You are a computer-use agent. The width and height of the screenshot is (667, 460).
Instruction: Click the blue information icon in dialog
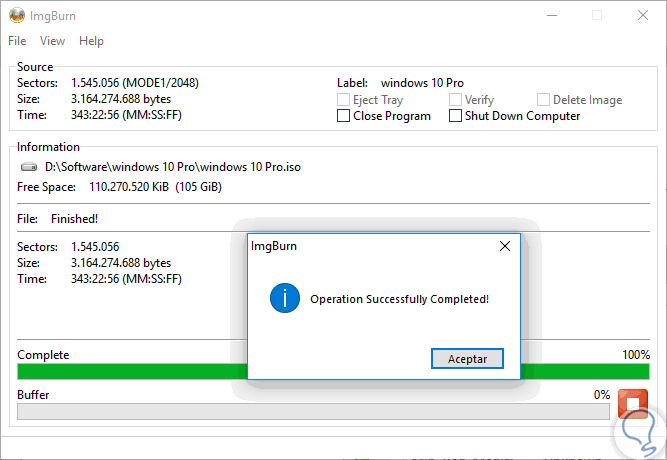(x=285, y=298)
